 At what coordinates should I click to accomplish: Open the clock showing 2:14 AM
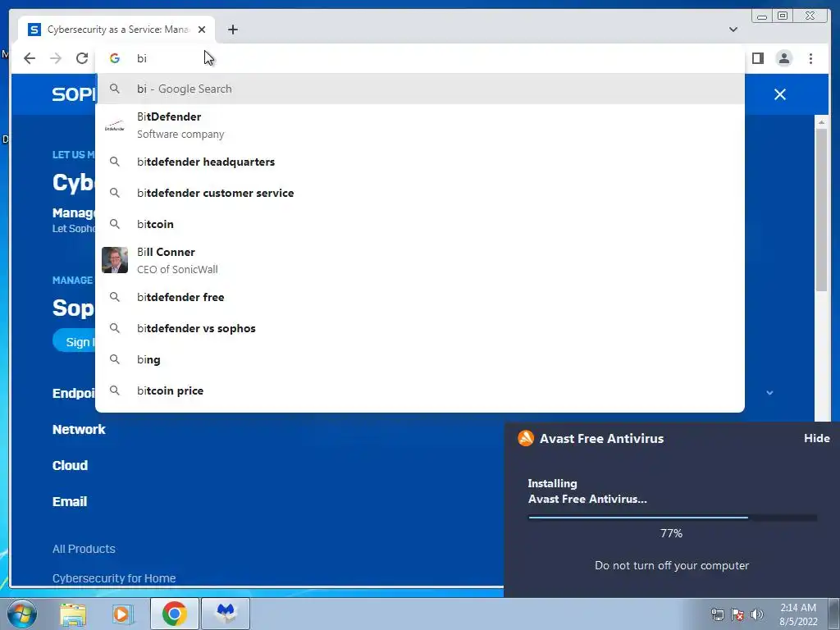pyautogui.click(x=798, y=614)
